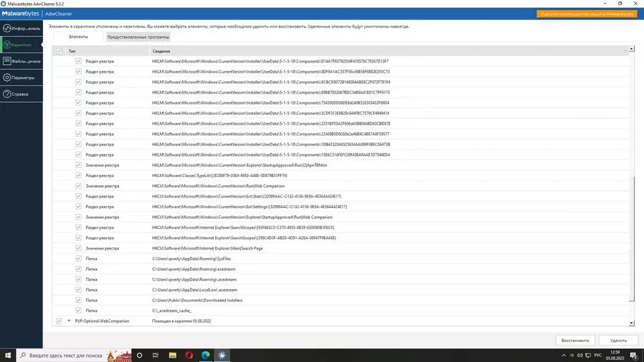Switch to the Предустановленные программы tab
The height and width of the screenshot is (362, 644).
(x=138, y=37)
